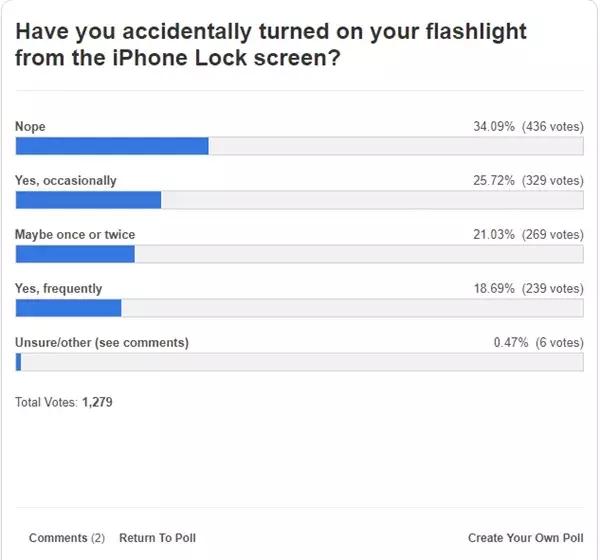Select Create Your Own Poll link
This screenshot has height=560, width=600.
pyautogui.click(x=525, y=538)
